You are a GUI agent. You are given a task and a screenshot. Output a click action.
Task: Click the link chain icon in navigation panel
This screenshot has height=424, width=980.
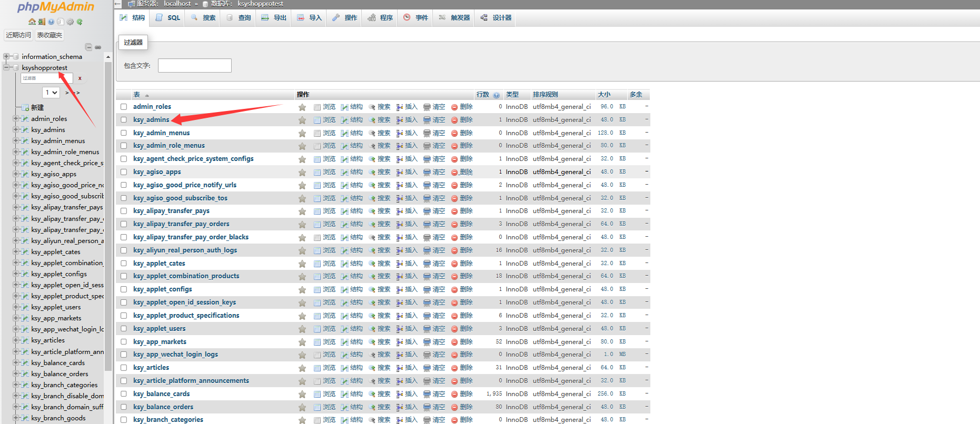[x=98, y=47]
